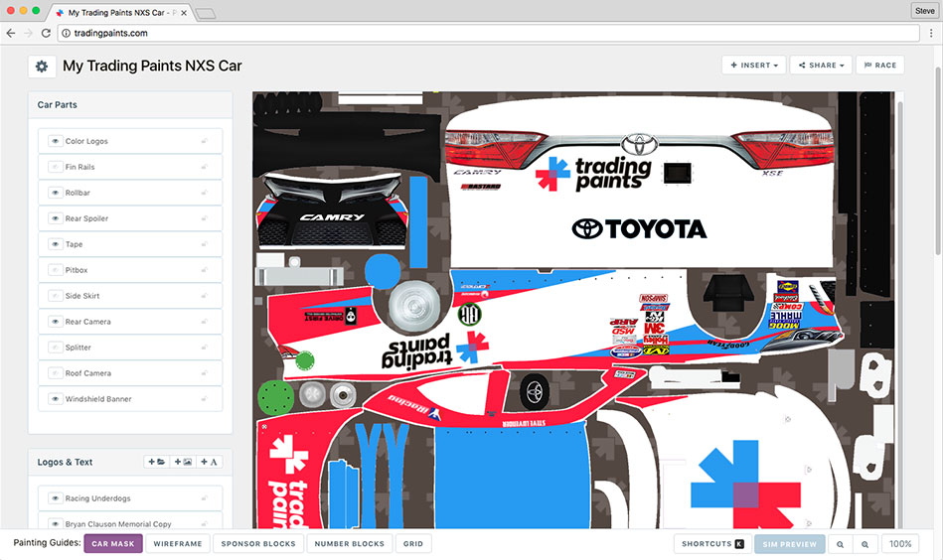Screen dimensions: 943x560
Task: Enable the Wireframe painting guide
Action: point(178,544)
